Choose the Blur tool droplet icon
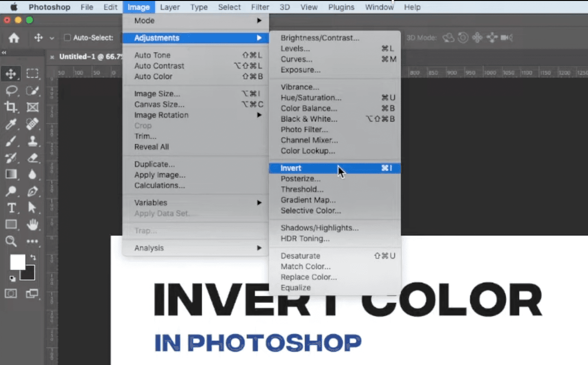588x365 pixels. [32, 174]
